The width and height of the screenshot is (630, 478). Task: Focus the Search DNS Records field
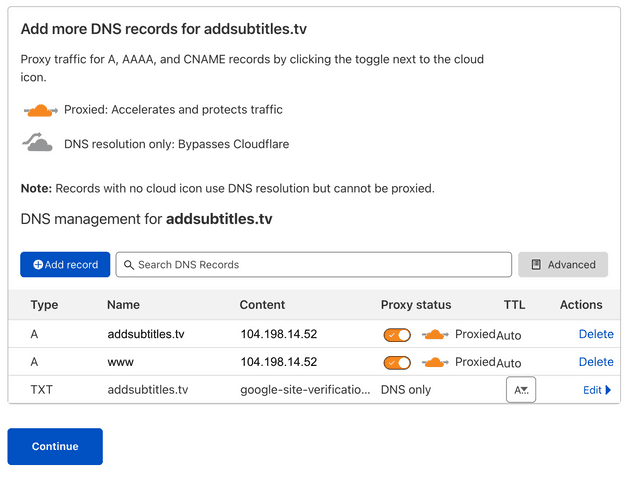(x=314, y=264)
